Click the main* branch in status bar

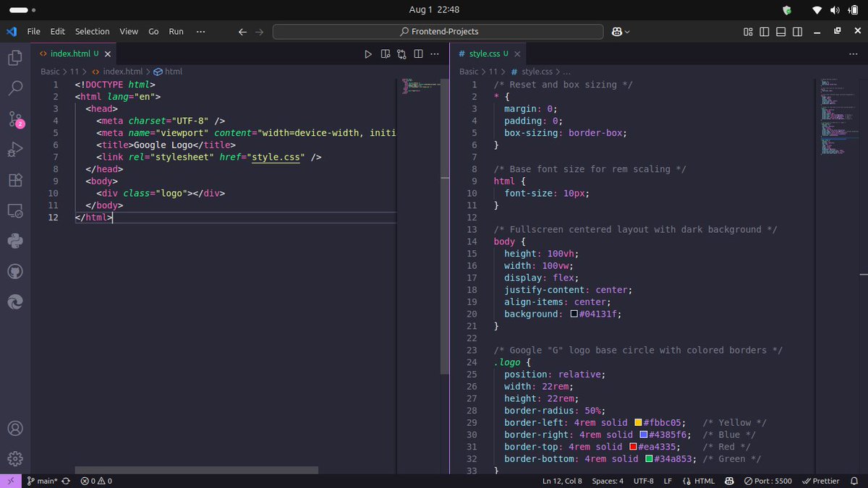tap(42, 481)
